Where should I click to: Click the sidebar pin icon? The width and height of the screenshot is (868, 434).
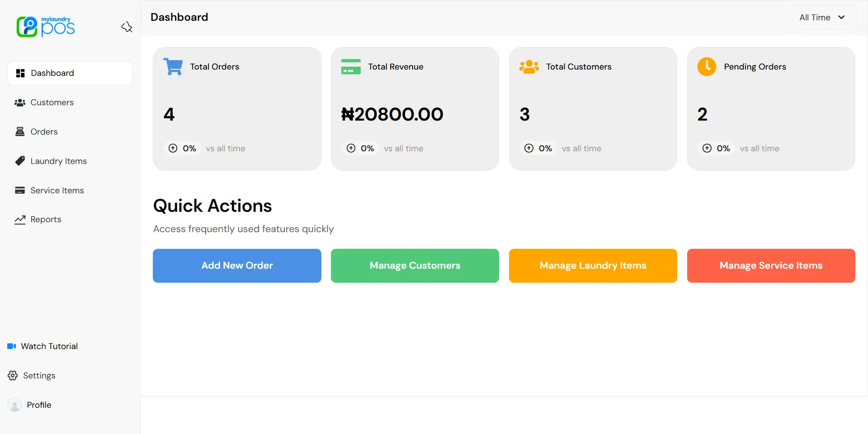(x=127, y=27)
